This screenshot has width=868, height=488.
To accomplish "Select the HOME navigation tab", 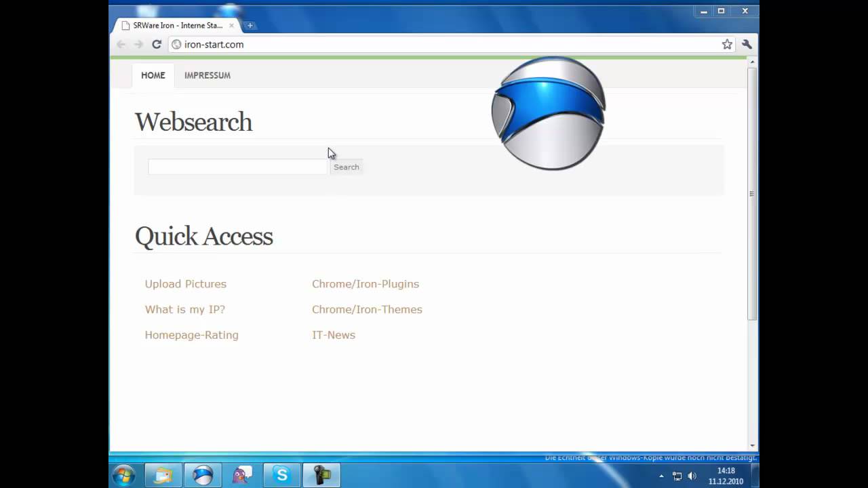I will pos(153,75).
